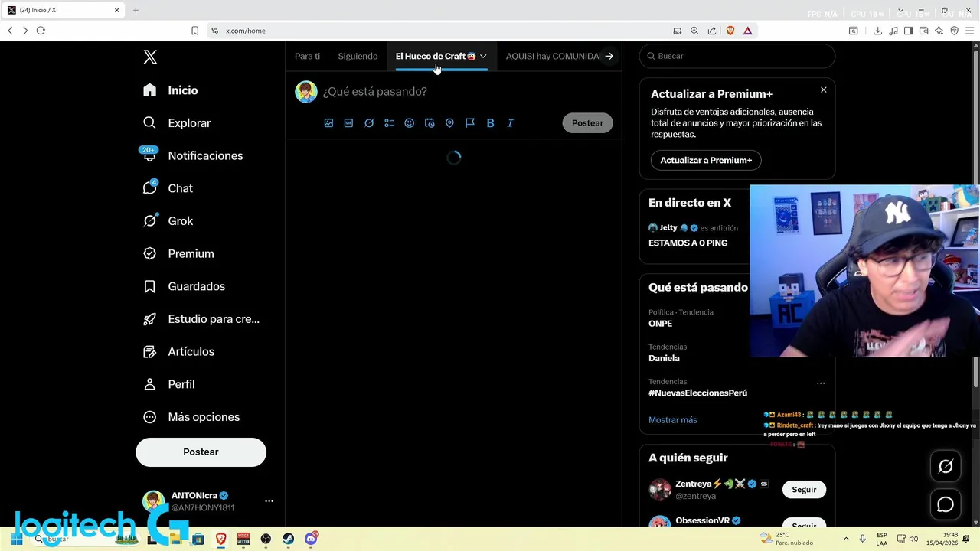Open Chat messages in sidebar
The height and width of the screenshot is (551, 980).
(x=168, y=188)
